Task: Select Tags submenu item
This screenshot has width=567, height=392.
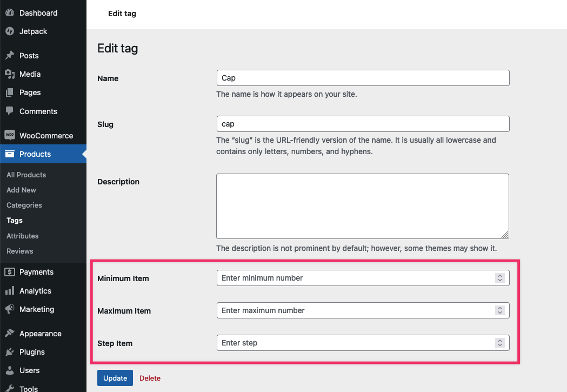Action: (15, 220)
